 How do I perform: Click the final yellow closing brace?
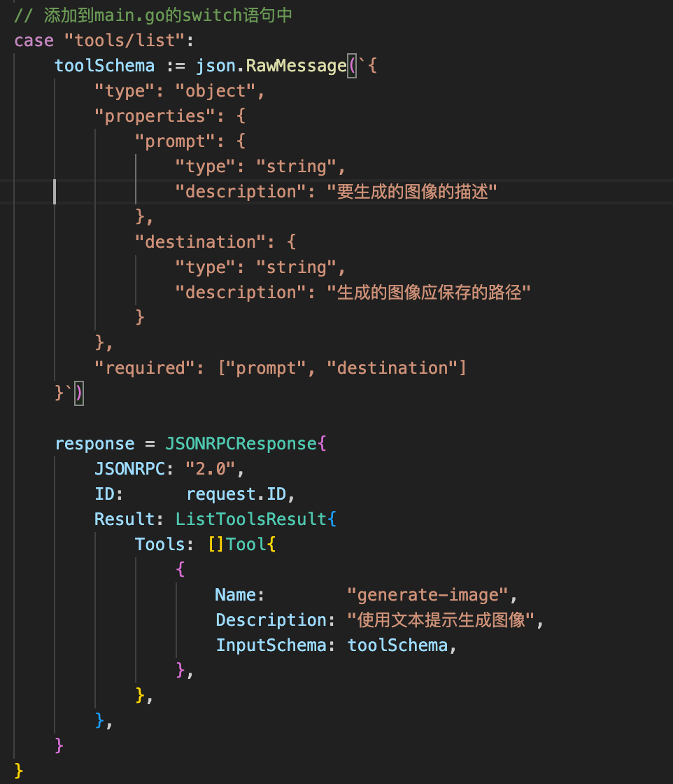coord(19,771)
